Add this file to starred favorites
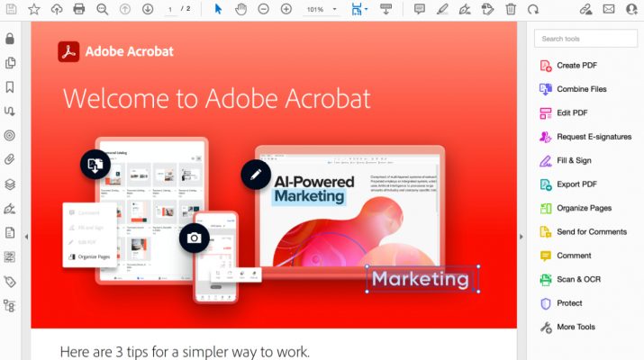This screenshot has height=360, width=644. point(33,9)
